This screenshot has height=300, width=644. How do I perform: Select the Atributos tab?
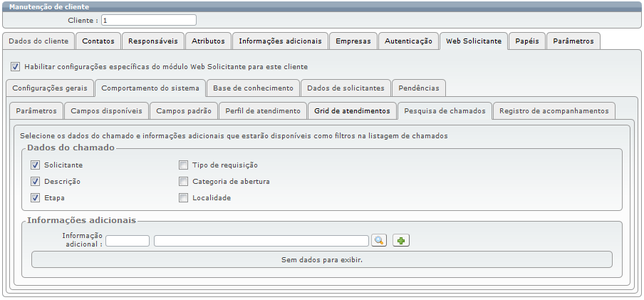pos(208,41)
